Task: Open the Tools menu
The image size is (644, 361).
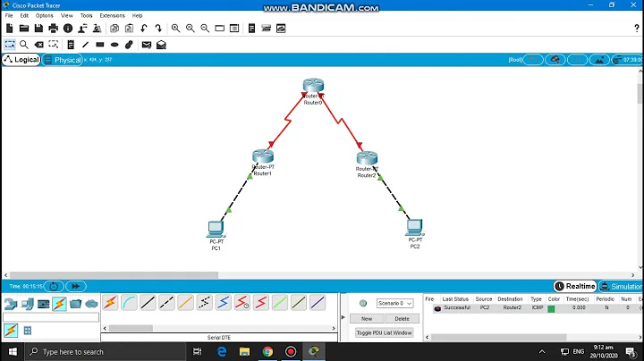Action: (x=86, y=15)
